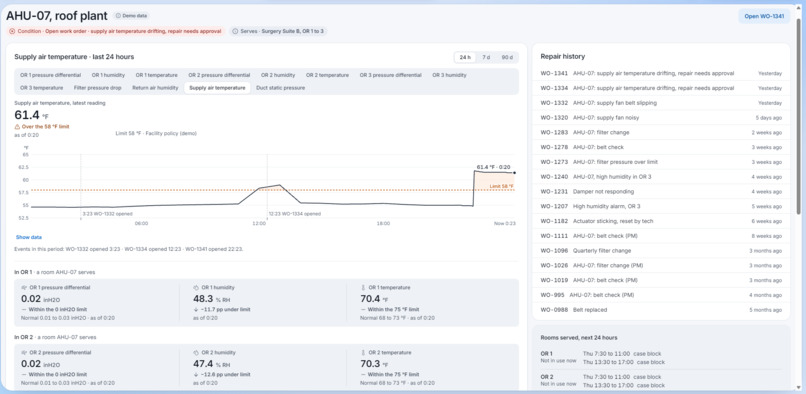The image size is (806, 394).
Task: Click the Show data link
Action: pos(29,238)
